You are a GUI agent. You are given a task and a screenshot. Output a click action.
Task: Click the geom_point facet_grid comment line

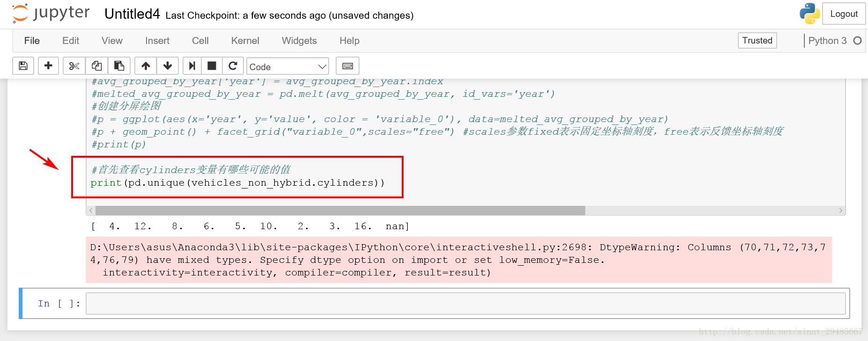click(437, 132)
